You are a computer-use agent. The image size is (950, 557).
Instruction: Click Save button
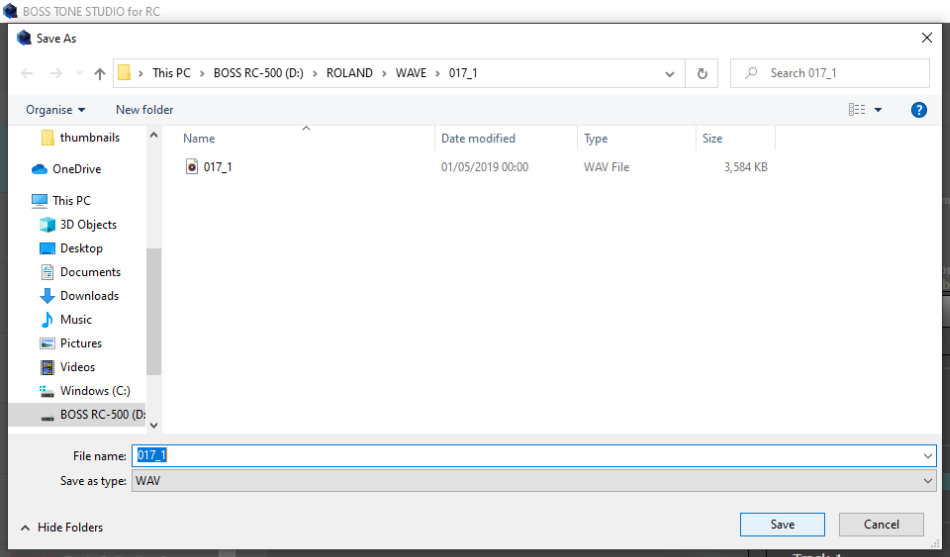[x=782, y=524]
